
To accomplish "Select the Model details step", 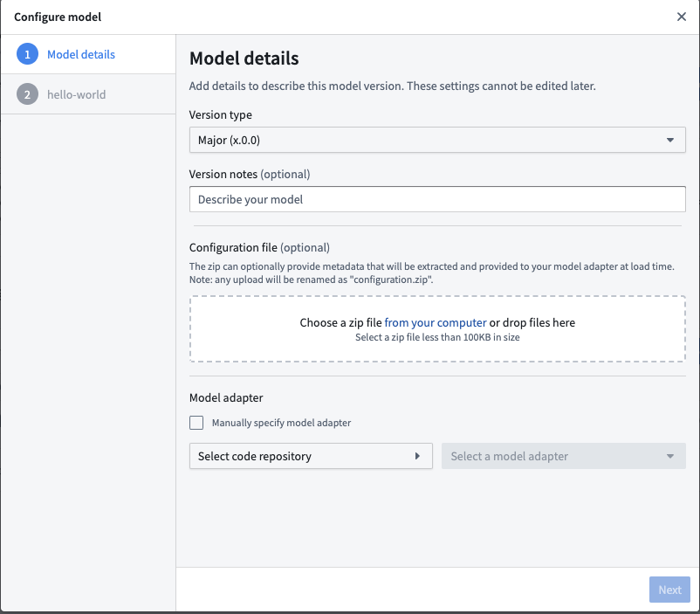I will (88, 54).
